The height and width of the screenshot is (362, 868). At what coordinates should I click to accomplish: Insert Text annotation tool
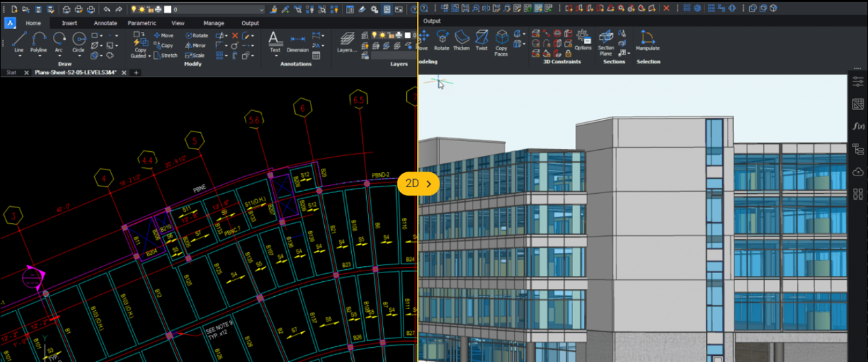(x=275, y=41)
